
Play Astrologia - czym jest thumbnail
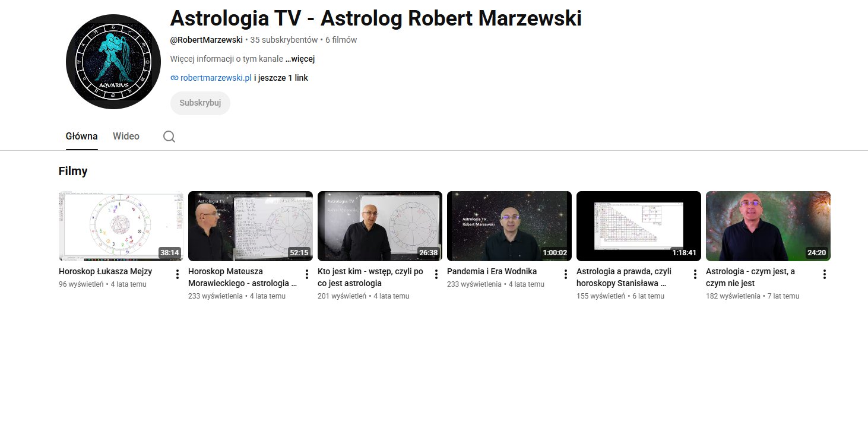tap(768, 226)
